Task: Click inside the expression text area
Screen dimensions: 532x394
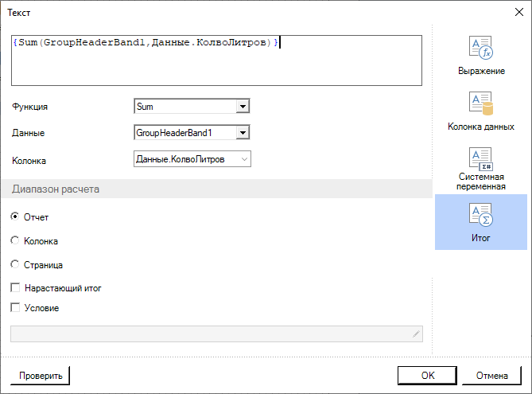Action: [x=216, y=60]
